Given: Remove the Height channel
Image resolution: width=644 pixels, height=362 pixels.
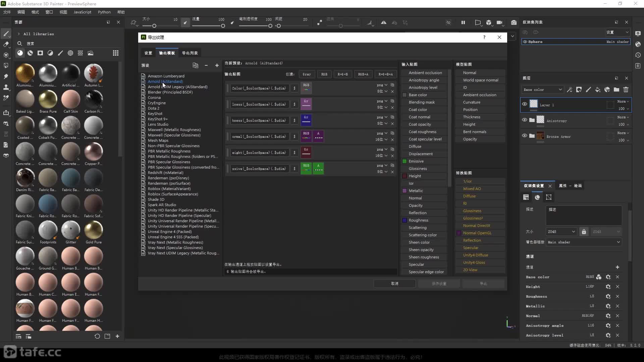Looking at the screenshot, I should [x=618, y=287].
